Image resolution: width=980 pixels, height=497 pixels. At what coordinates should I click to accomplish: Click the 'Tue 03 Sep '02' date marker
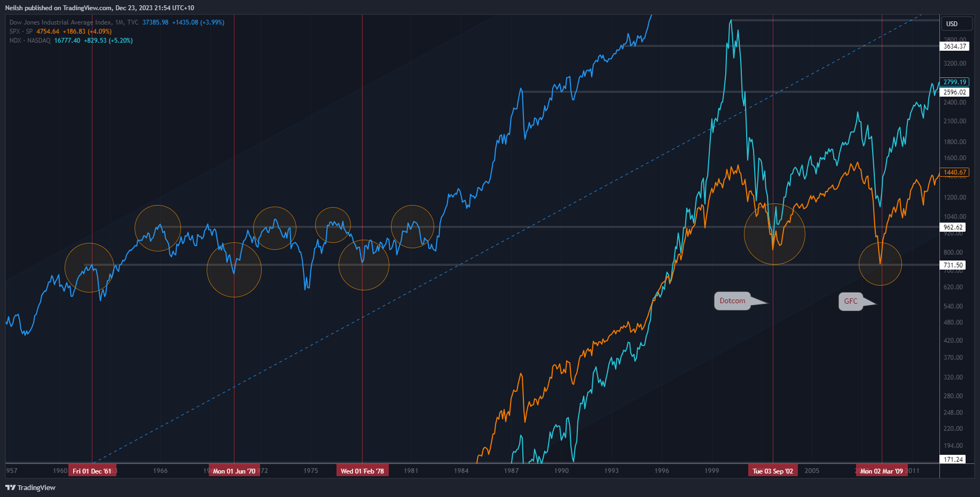click(773, 471)
